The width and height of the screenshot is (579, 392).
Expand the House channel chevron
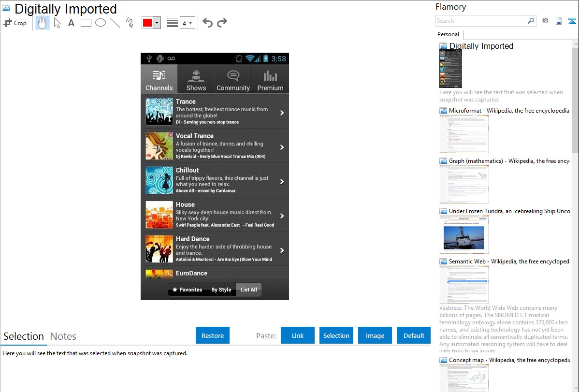282,216
